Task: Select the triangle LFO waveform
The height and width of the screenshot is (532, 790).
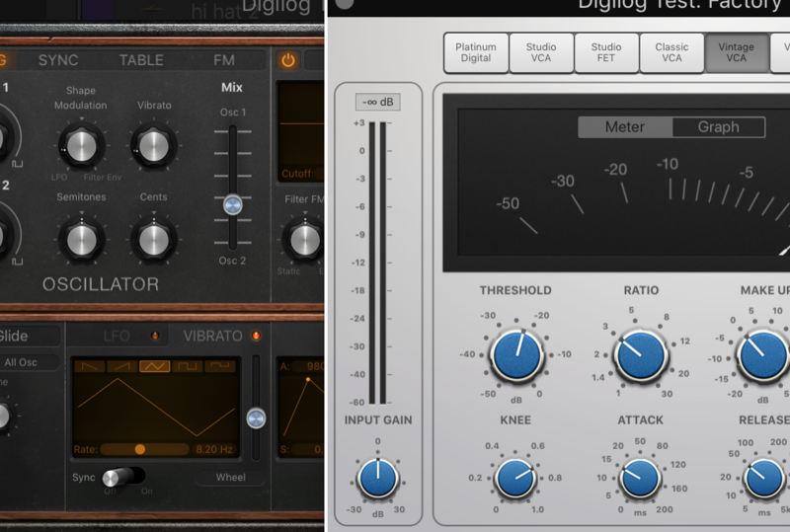Action: (x=156, y=365)
